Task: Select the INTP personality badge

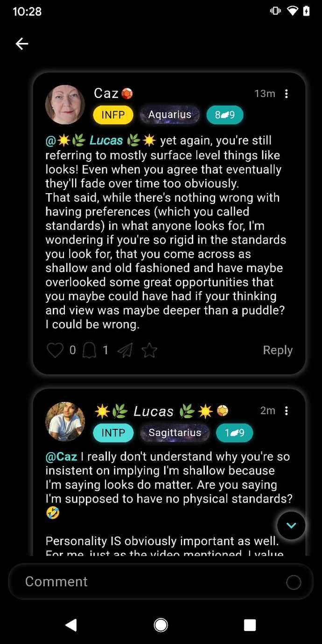Action: point(113,433)
